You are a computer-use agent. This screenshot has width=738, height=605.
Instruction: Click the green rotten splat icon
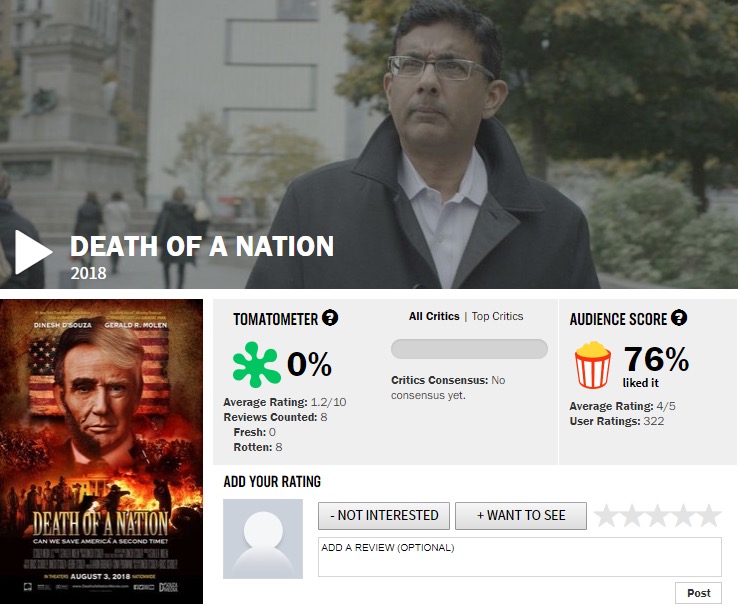[x=256, y=365]
